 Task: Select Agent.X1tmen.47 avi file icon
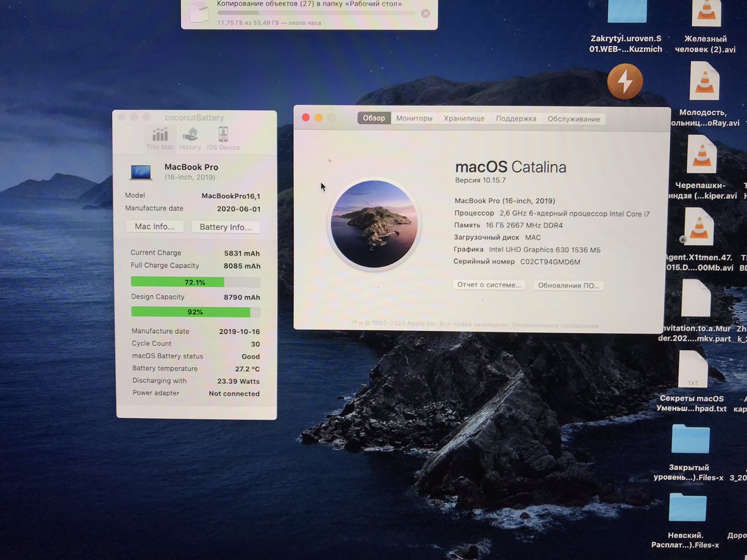(699, 227)
